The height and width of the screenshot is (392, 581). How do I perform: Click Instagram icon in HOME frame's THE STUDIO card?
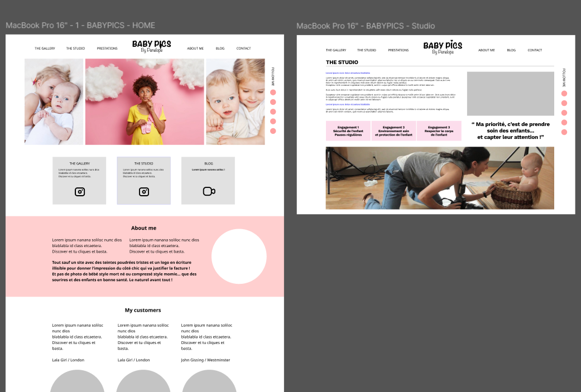coord(144,192)
